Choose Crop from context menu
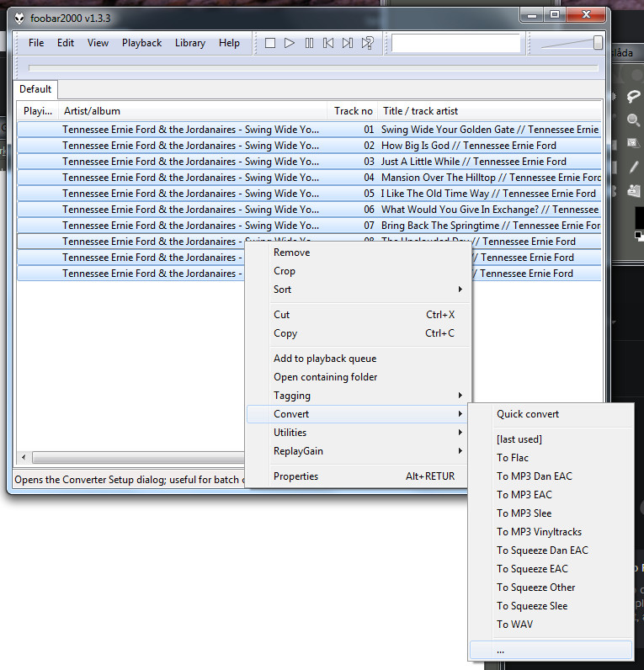The height and width of the screenshot is (670, 644). click(359, 271)
